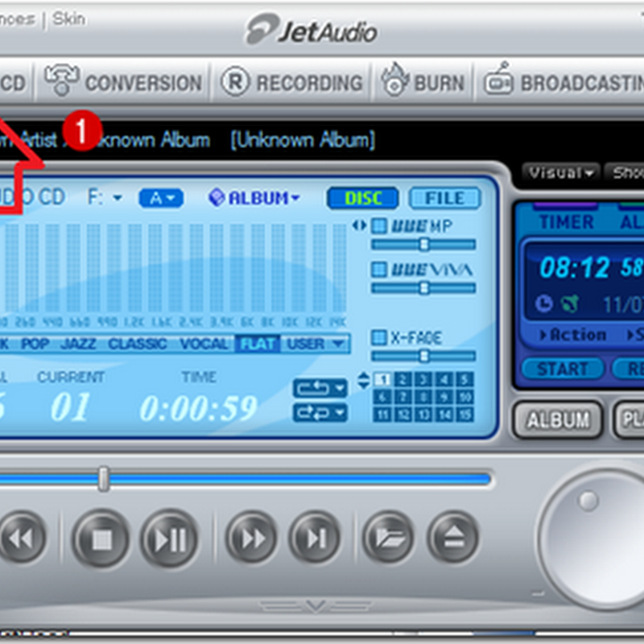Open the F: drive dropdown
Screen dimensions: 644x644
[x=105, y=197]
